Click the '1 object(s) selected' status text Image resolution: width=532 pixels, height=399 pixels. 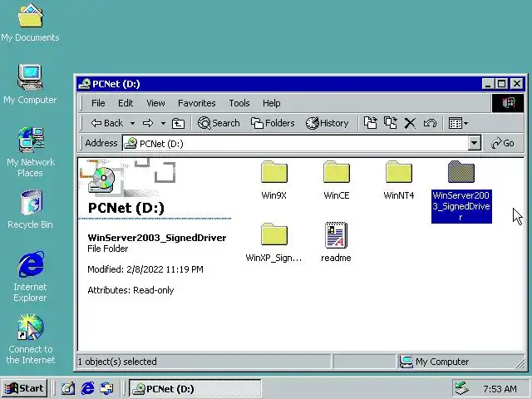(x=117, y=362)
